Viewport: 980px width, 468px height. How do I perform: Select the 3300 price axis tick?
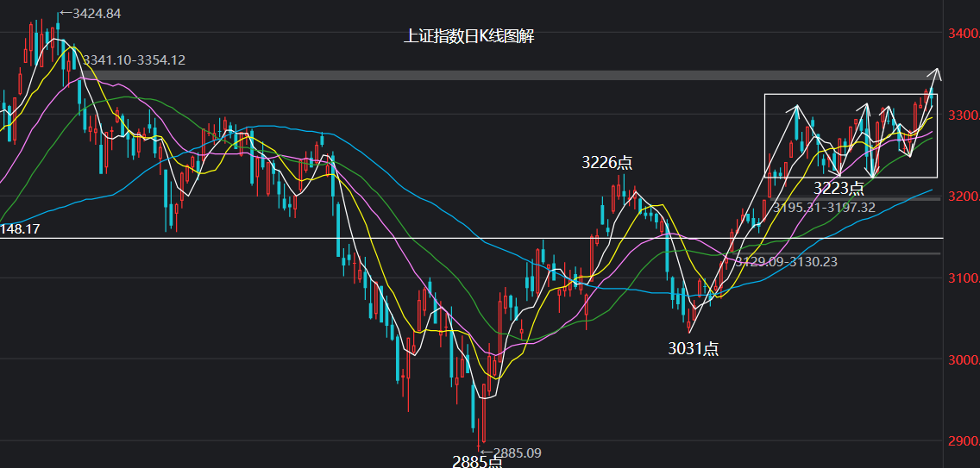pyautogui.click(x=963, y=115)
